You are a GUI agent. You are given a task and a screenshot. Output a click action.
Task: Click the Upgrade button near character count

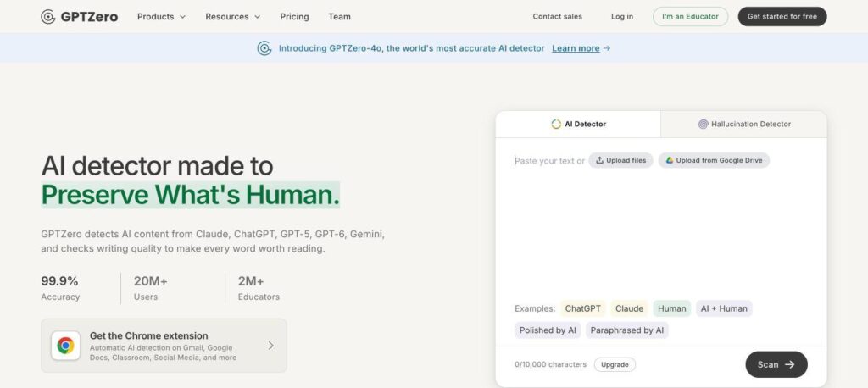click(x=615, y=365)
